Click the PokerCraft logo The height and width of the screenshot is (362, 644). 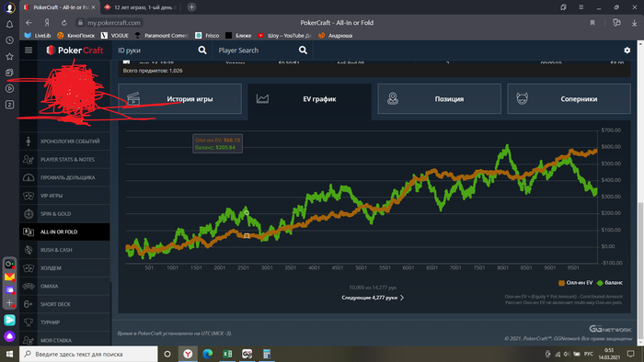[75, 50]
